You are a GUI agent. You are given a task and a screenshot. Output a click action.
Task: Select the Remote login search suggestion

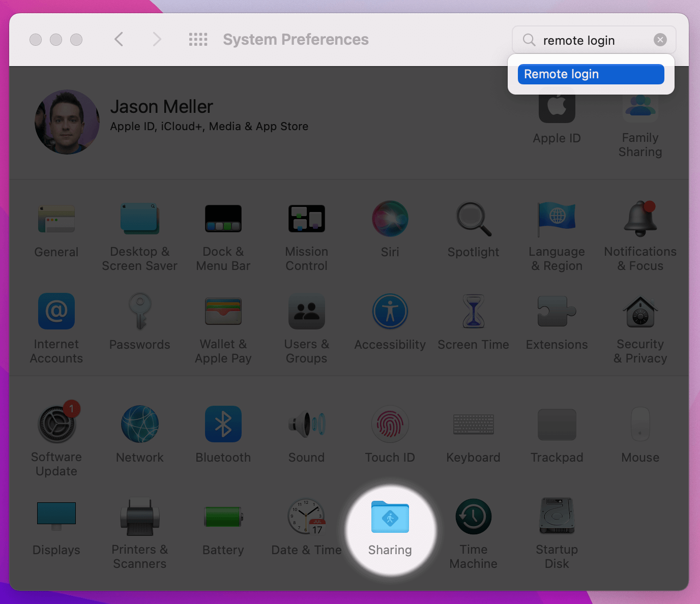click(x=591, y=74)
